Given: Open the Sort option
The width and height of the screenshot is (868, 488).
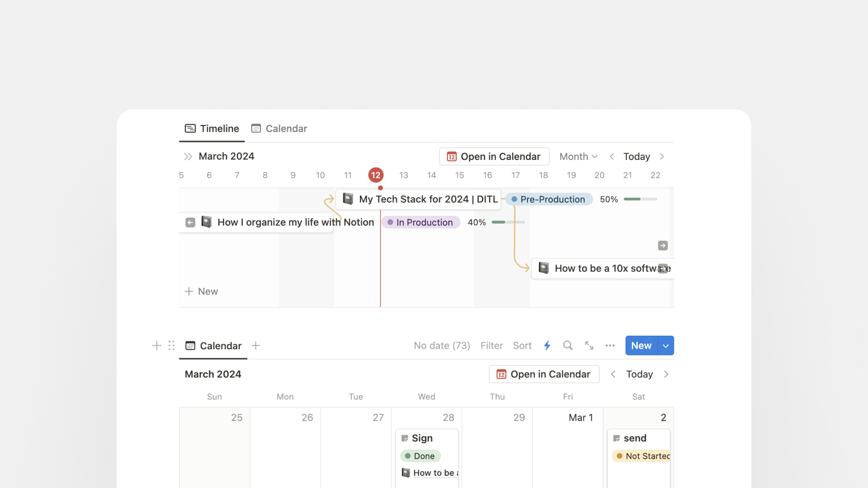Looking at the screenshot, I should tap(522, 346).
